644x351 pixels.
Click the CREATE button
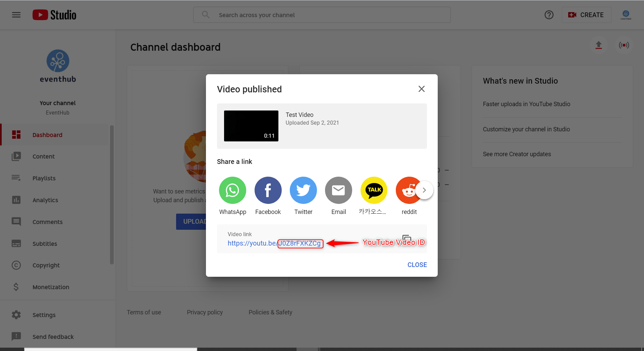[x=586, y=15]
